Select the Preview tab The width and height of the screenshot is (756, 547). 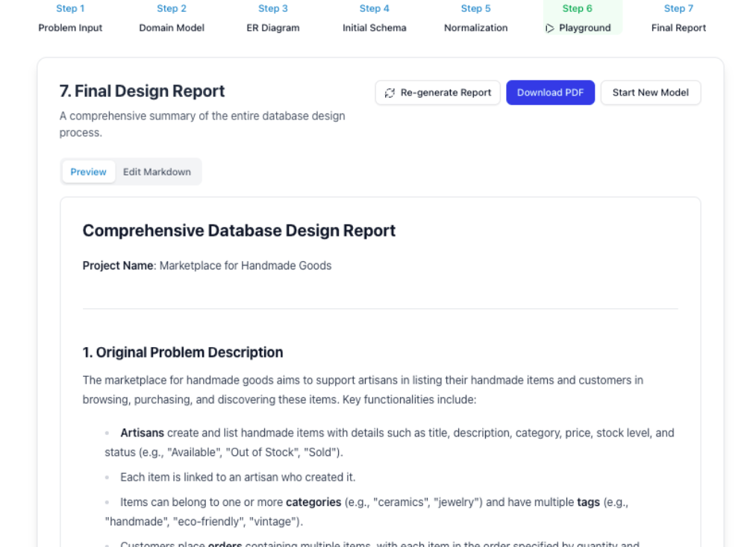[x=88, y=172]
